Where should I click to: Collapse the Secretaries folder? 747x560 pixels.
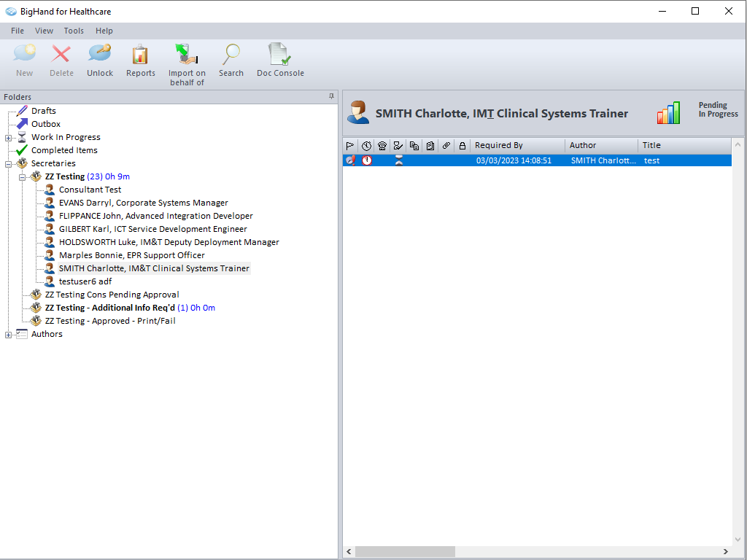[8, 164]
